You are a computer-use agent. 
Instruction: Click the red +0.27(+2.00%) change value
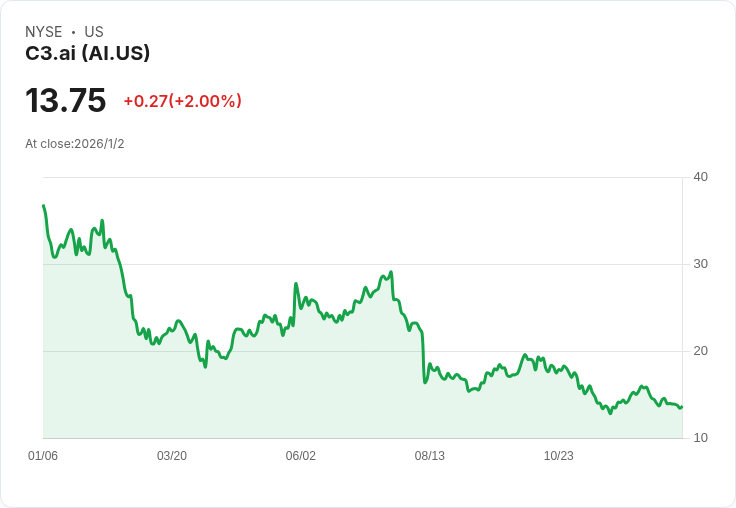(182, 101)
